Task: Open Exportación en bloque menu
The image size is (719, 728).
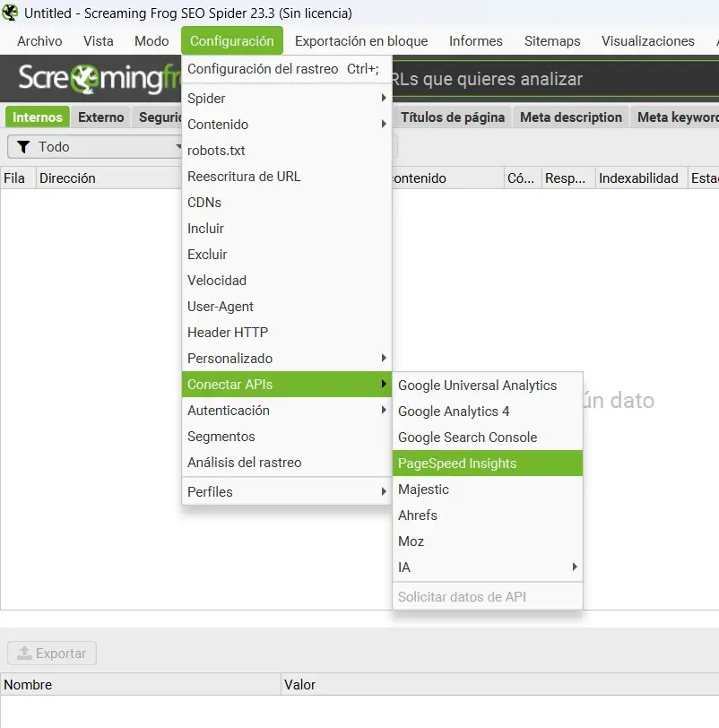Action: point(361,41)
